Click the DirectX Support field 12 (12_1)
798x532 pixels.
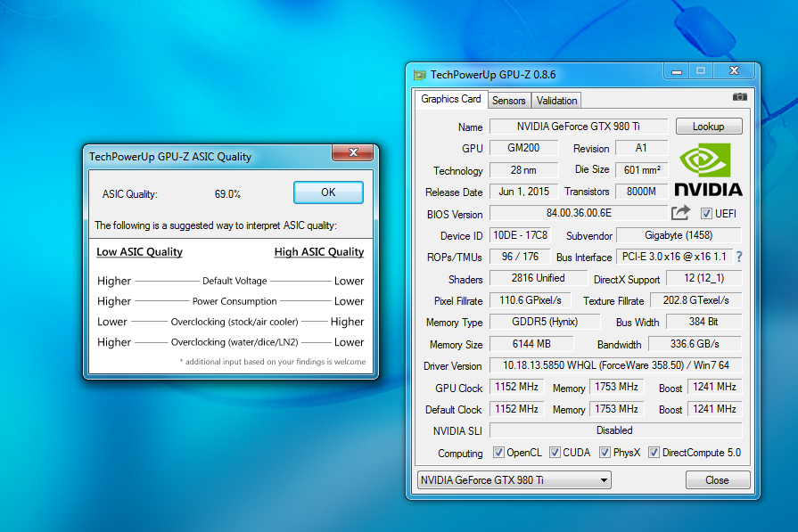point(703,278)
